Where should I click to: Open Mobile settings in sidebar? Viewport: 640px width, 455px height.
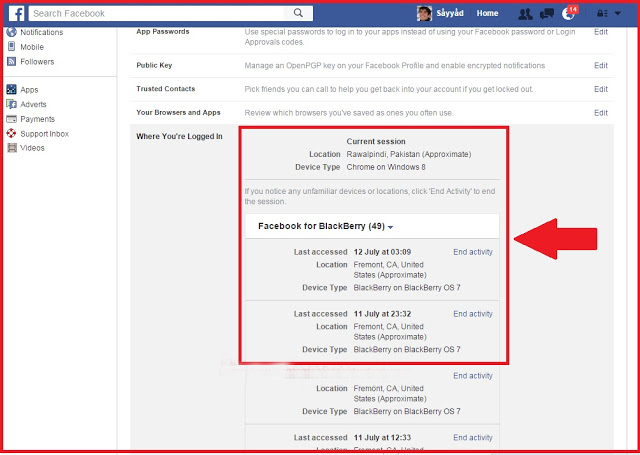pos(32,47)
